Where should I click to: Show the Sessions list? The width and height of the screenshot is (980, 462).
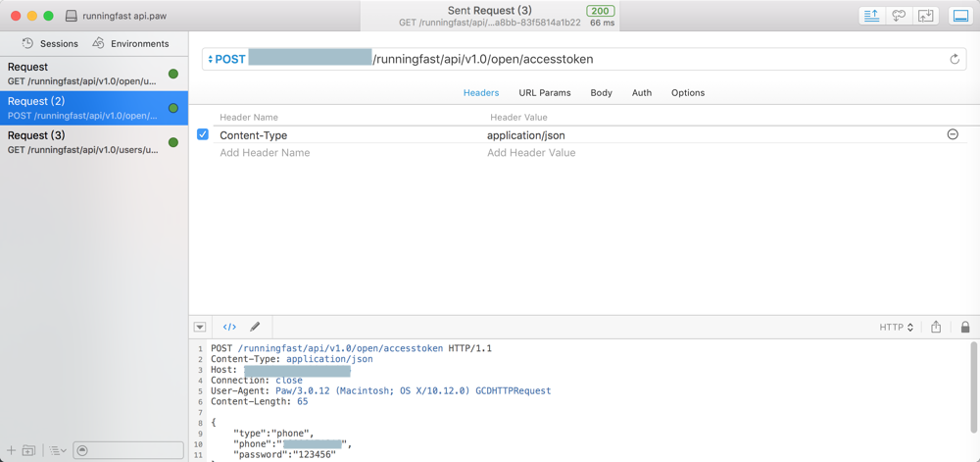point(50,43)
